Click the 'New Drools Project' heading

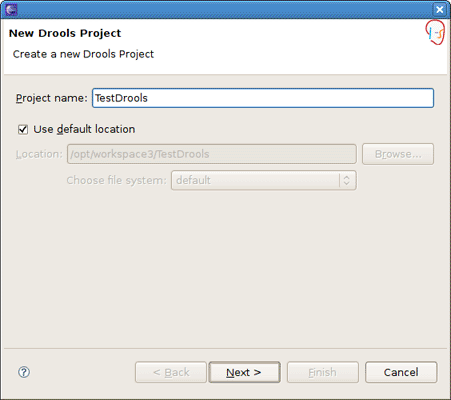(x=65, y=33)
